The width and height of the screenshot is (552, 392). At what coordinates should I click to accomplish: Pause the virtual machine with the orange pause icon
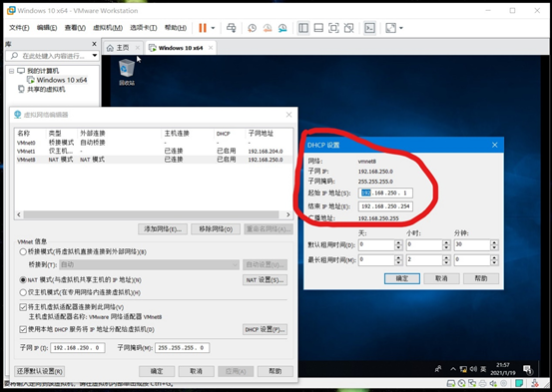pos(203,28)
